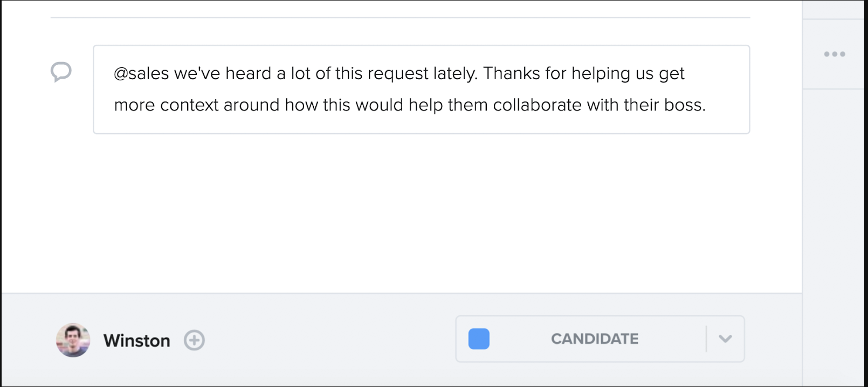
Task: Open the three-dot more options menu
Action: (835, 54)
